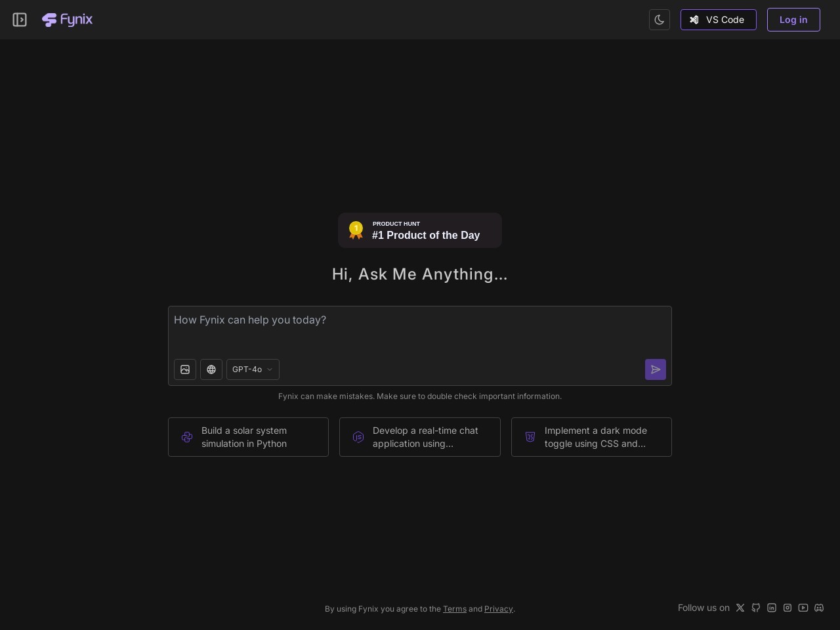The width and height of the screenshot is (840, 630).
Task: Click the Log in button
Action: 793,20
